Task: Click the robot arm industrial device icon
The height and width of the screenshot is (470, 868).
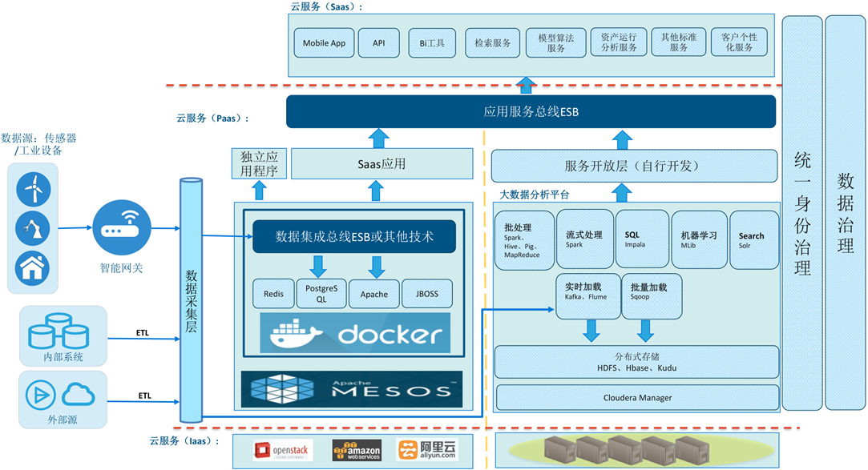Action: 33,229
